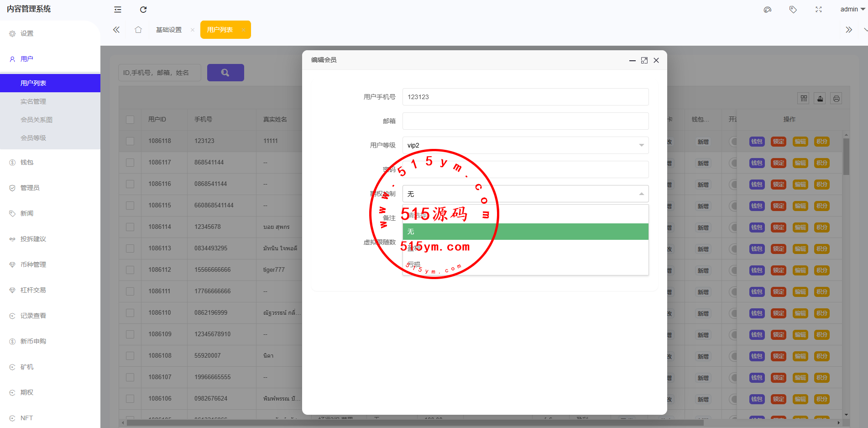Screen dimensions: 868x428
Task: Click the purple search button
Action: coord(225,73)
